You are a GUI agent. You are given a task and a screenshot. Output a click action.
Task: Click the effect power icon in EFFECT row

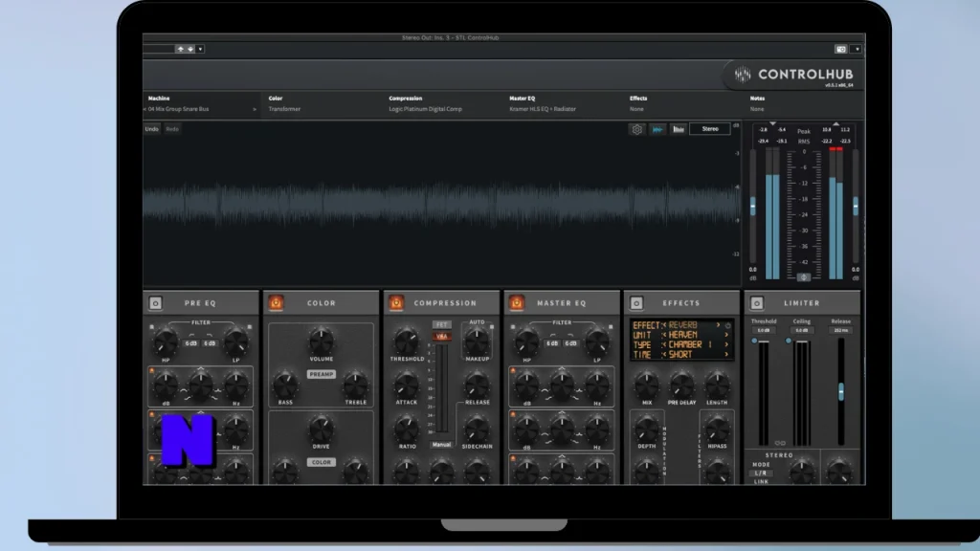tap(727, 325)
